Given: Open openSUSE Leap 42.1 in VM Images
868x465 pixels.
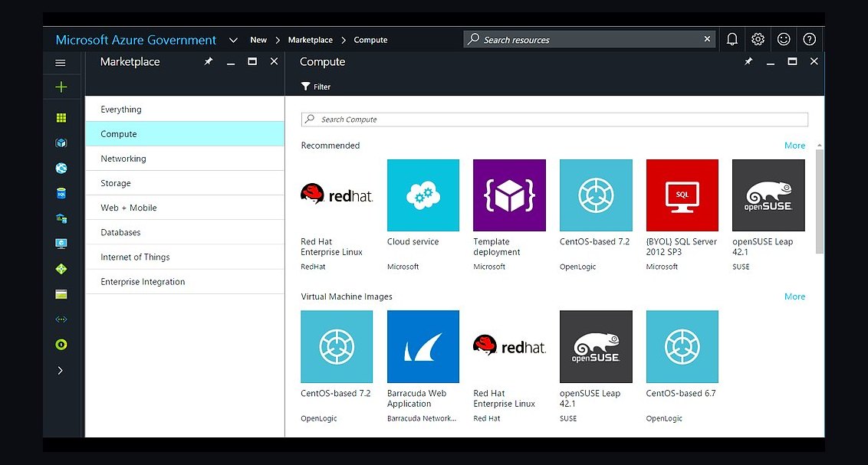Looking at the screenshot, I should point(596,367).
